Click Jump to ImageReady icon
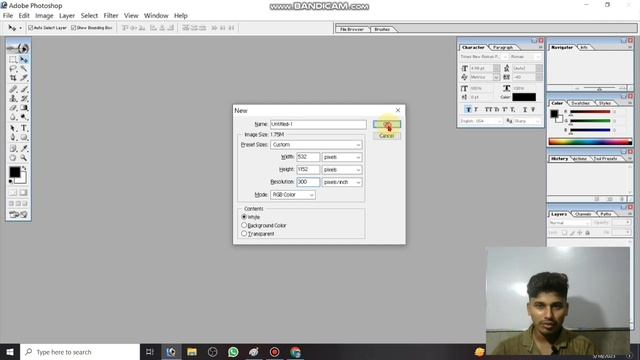The image size is (640, 360). (x=18, y=214)
